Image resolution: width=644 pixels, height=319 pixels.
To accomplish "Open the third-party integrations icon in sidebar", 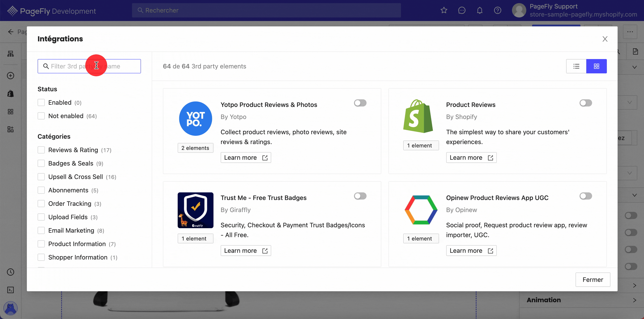I will click(11, 129).
